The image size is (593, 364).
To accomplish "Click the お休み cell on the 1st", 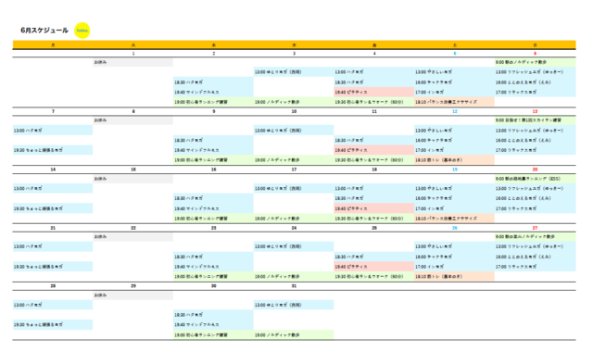I will click(x=133, y=62).
